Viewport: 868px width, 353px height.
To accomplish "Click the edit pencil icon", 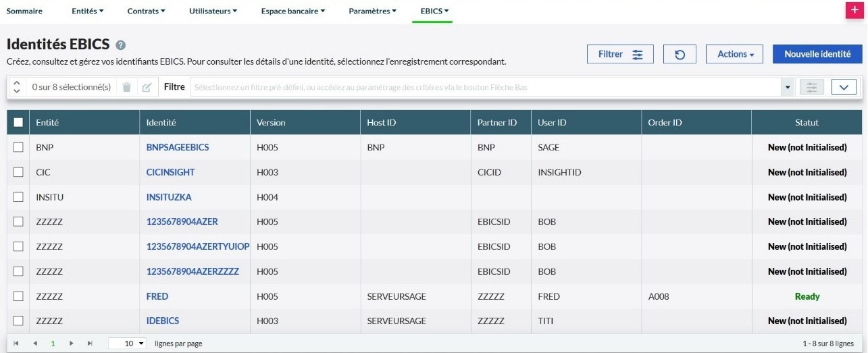I will (x=147, y=87).
